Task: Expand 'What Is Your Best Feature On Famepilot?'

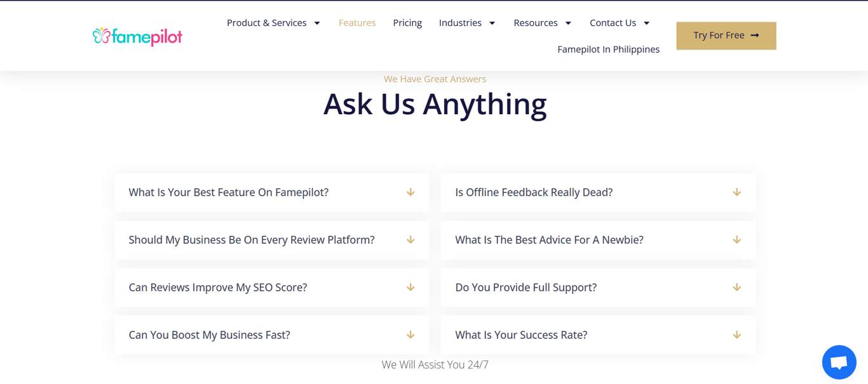Action: click(229, 192)
